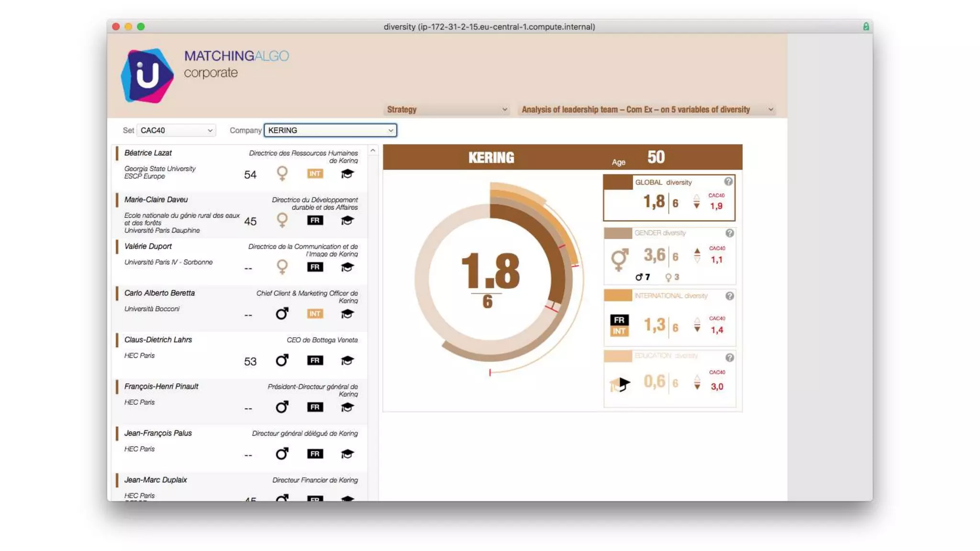
Task: Click Marie-Claire Daveu's FR nationality badge
Action: [314, 220]
